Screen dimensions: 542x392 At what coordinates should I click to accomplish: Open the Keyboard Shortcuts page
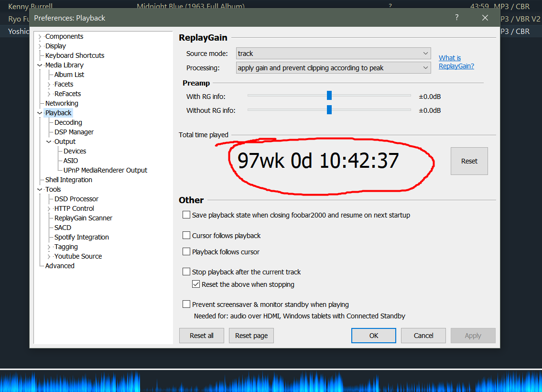tap(75, 55)
